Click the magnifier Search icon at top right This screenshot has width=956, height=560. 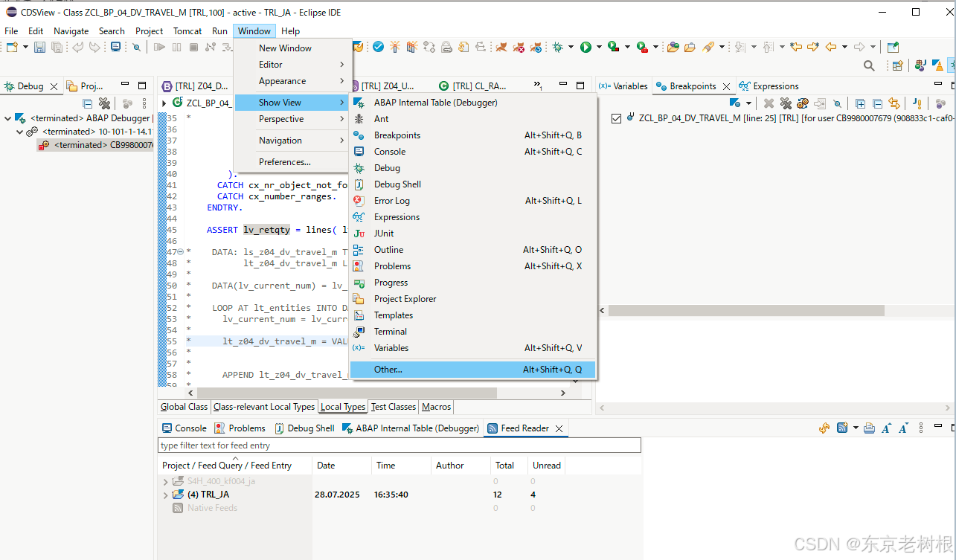point(869,65)
